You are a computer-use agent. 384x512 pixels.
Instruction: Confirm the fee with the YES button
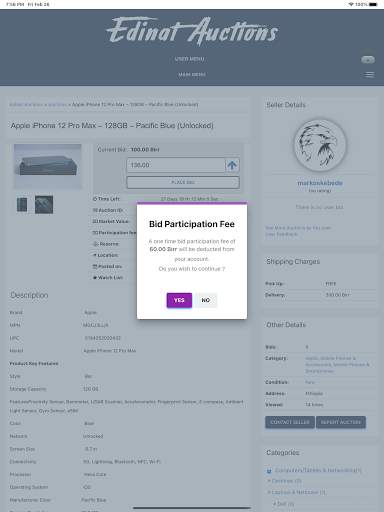click(x=179, y=300)
